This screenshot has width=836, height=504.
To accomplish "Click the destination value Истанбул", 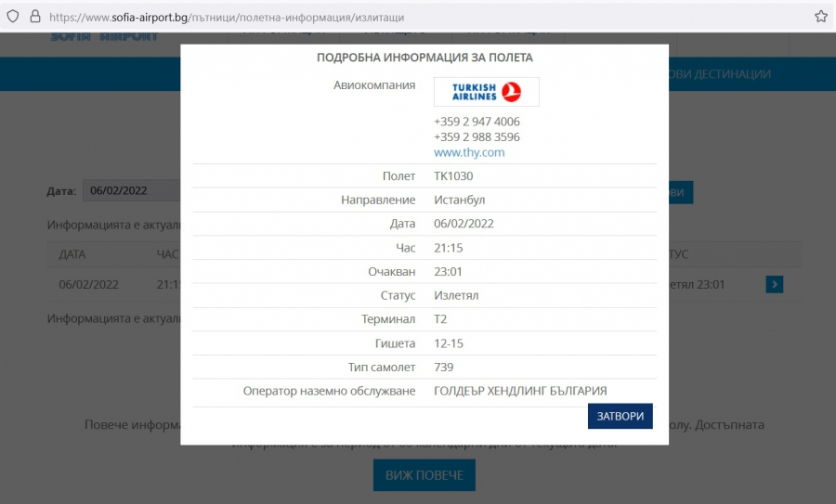I will [x=460, y=200].
